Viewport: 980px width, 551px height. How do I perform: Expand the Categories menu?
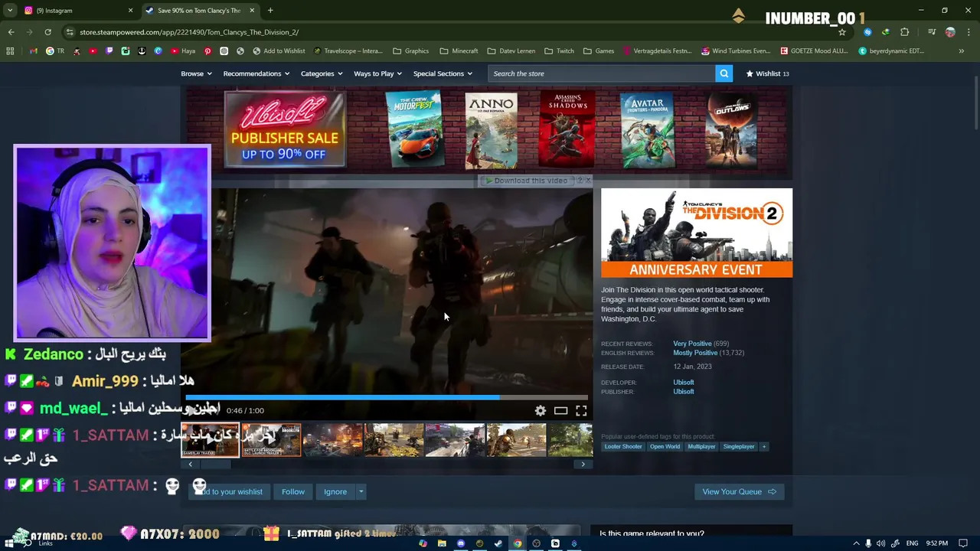coord(322,73)
